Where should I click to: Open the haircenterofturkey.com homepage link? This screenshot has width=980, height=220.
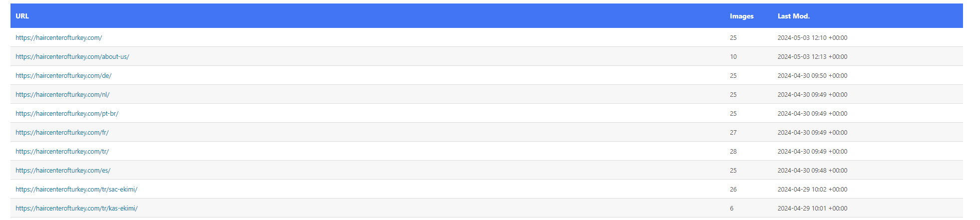(x=58, y=38)
